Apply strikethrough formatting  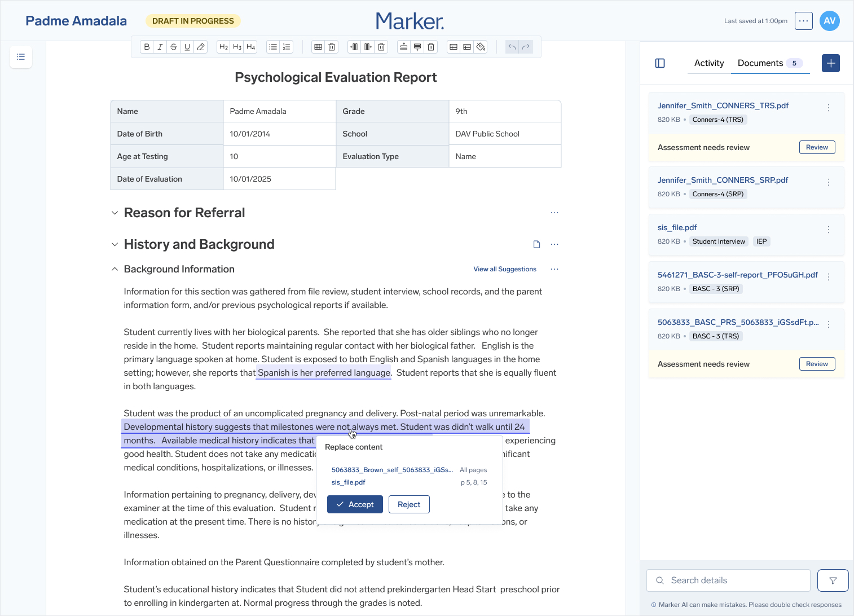tap(174, 47)
